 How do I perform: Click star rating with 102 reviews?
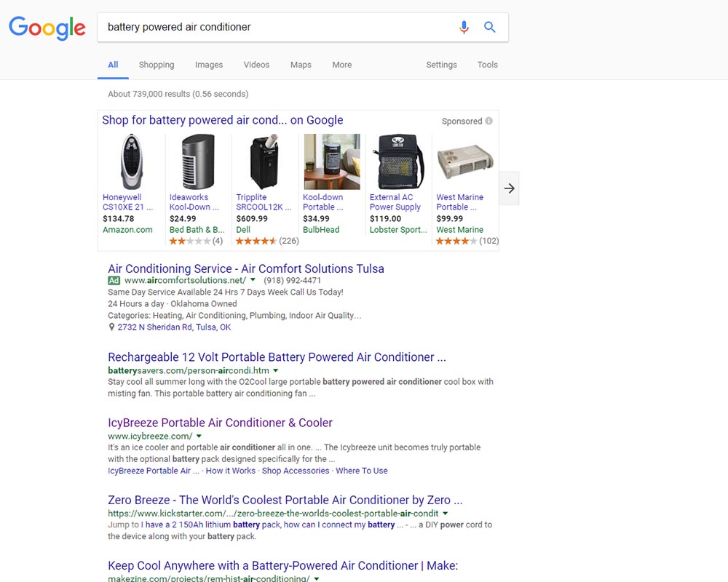point(467,241)
